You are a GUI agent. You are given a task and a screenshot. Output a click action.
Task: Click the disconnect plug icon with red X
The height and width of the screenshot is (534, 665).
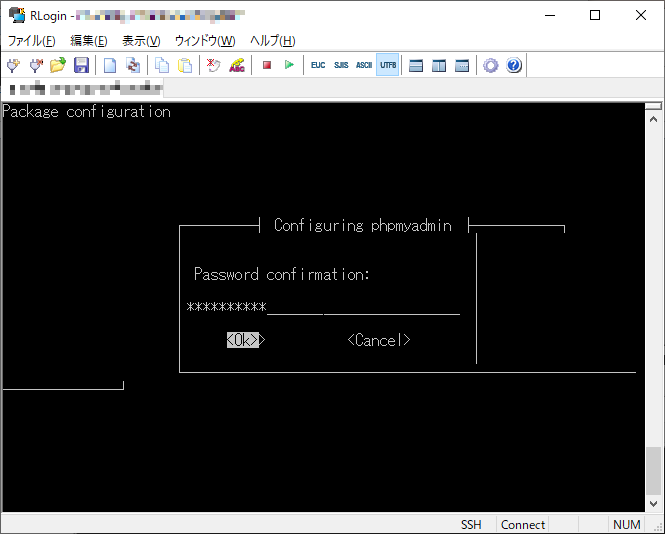click(36, 65)
